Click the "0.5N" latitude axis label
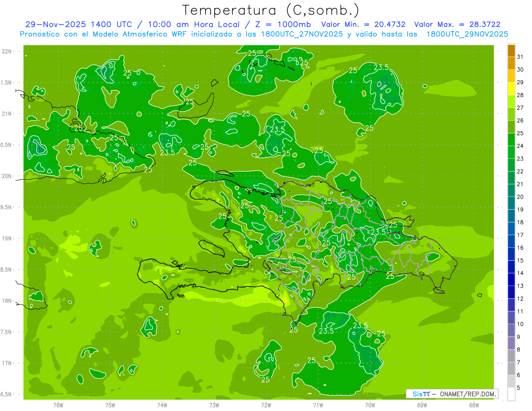Image resolution: width=532 pixels, height=411 pixels. (7, 145)
